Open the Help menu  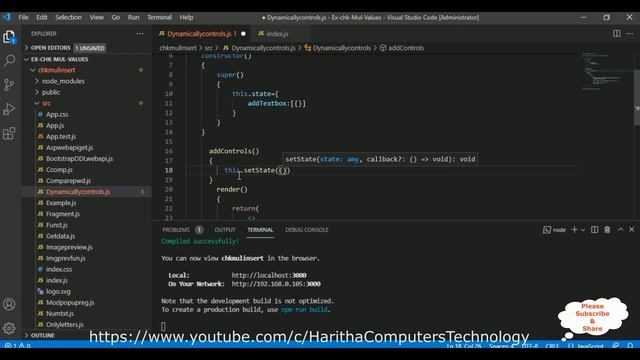pyautogui.click(x=187, y=17)
